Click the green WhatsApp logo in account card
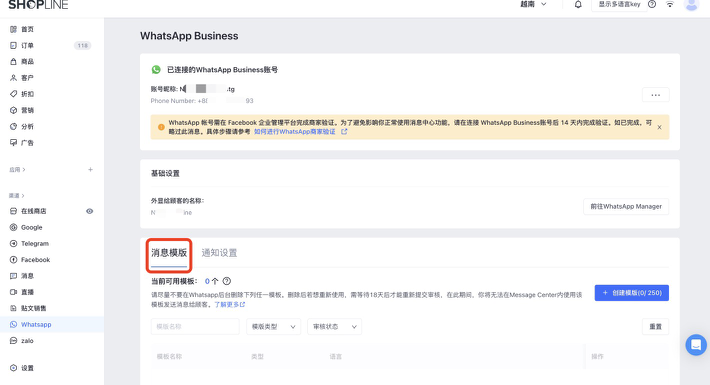Screen dimensions: 710x385 pyautogui.click(x=156, y=70)
